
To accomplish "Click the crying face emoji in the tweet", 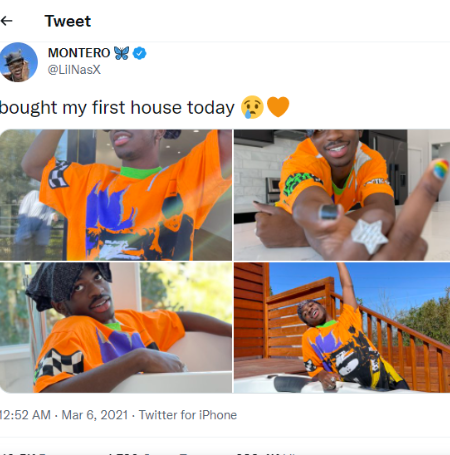I will pyautogui.click(x=252, y=107).
